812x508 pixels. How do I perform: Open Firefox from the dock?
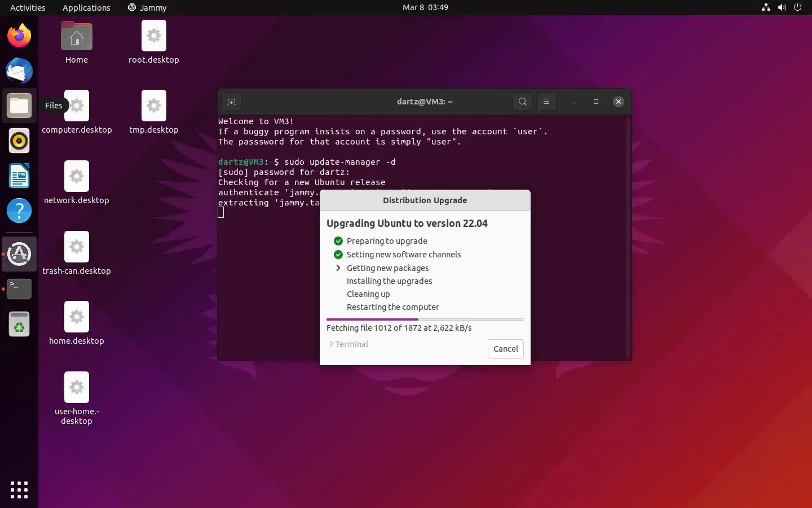pos(19,36)
